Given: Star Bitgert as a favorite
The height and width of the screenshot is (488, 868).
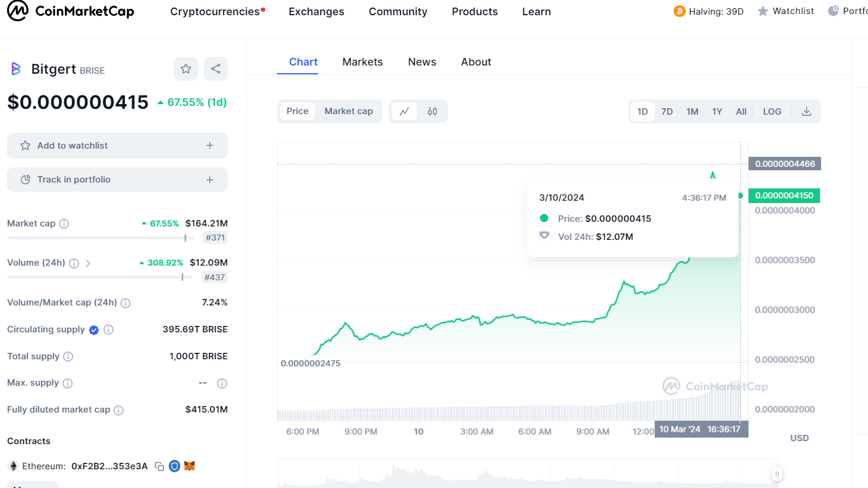Looking at the screenshot, I should point(186,69).
